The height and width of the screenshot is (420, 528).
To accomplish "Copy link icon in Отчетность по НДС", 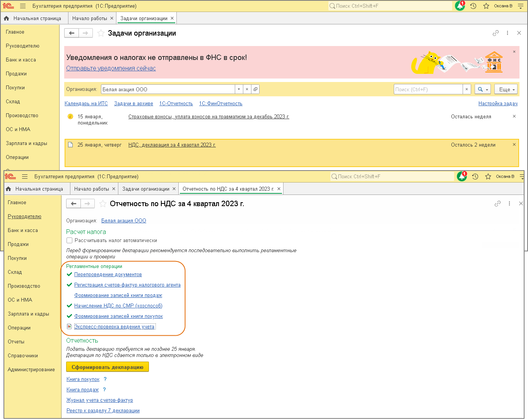I will point(497,204).
